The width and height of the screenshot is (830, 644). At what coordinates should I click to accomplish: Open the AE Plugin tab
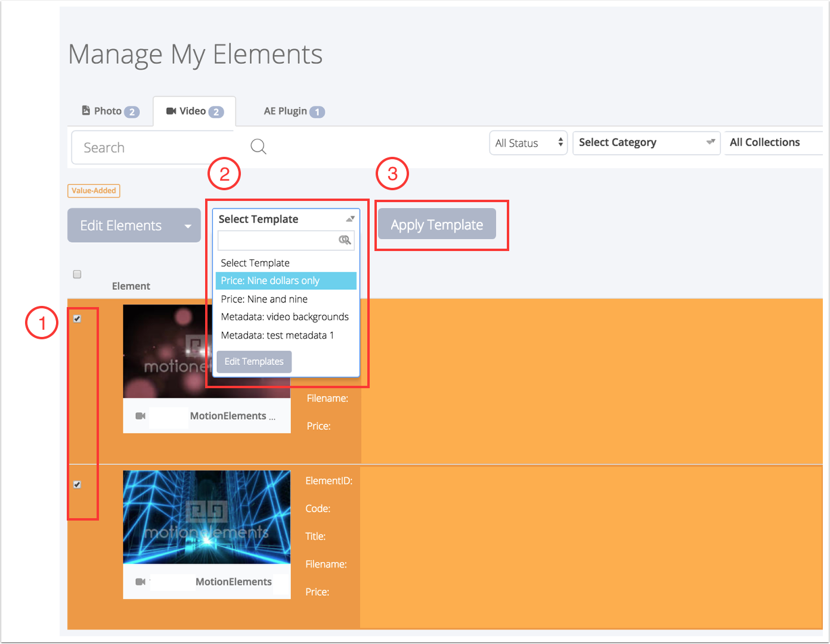[x=294, y=111]
